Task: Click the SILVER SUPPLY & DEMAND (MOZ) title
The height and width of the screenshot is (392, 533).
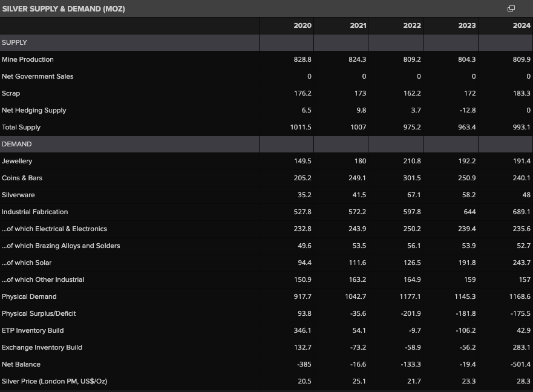Action: point(64,9)
